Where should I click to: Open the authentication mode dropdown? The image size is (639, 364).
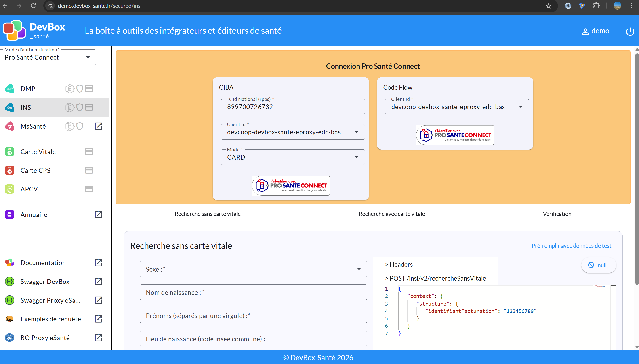point(48,57)
